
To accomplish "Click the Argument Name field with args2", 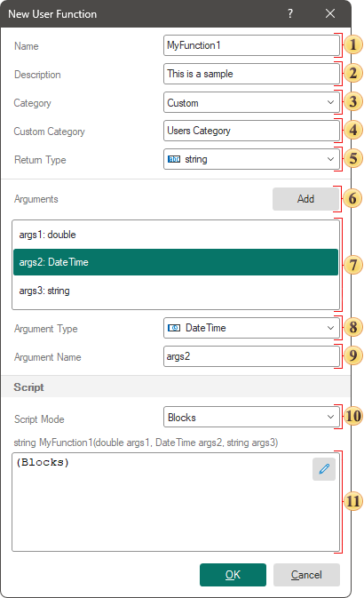I will [x=251, y=356].
